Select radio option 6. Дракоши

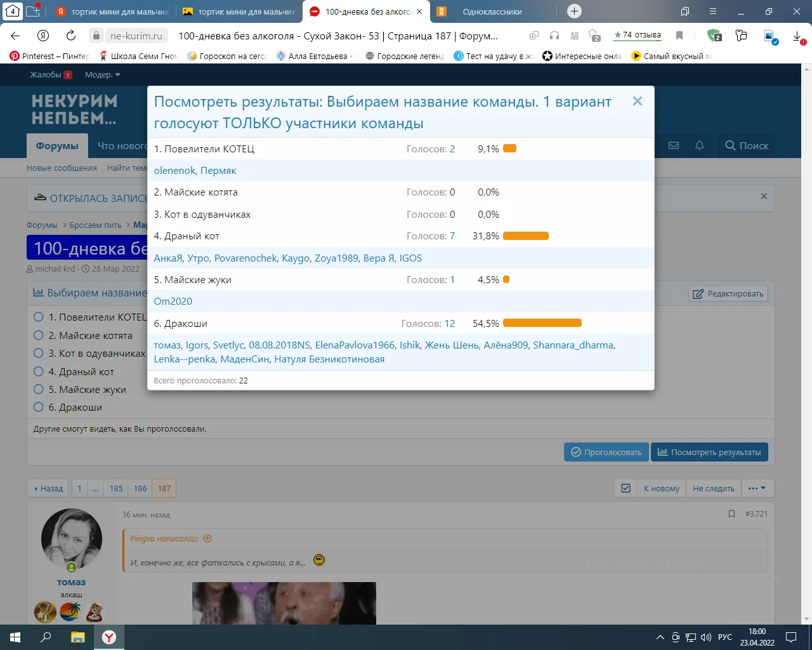[x=39, y=407]
